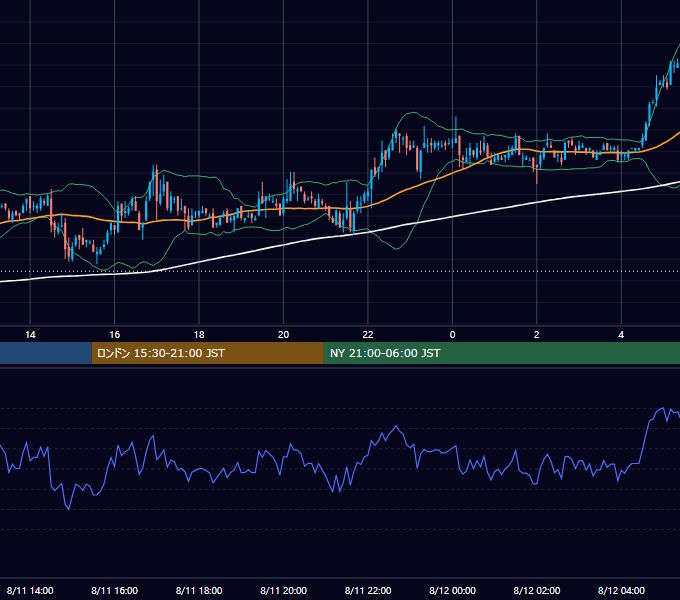Click the hour label 0 on time axis
680x600 pixels.
[x=452, y=335]
